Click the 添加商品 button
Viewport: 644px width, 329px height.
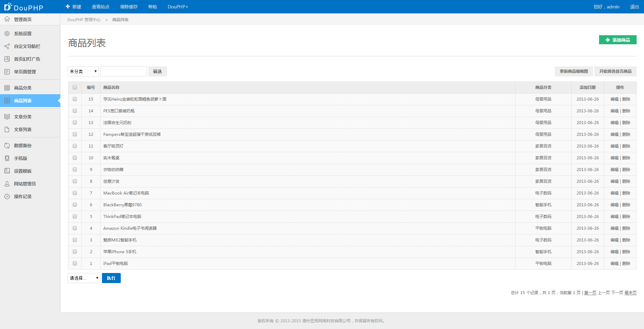coord(618,40)
